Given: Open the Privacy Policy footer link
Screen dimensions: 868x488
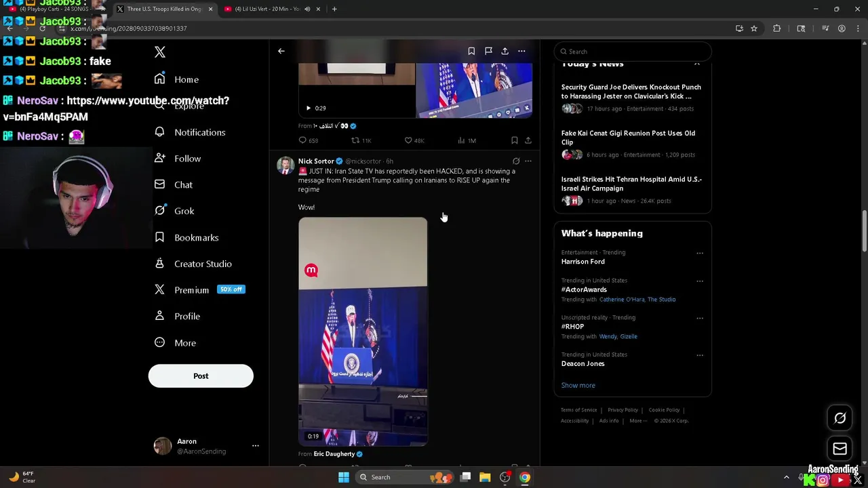Looking at the screenshot, I should point(623,410).
